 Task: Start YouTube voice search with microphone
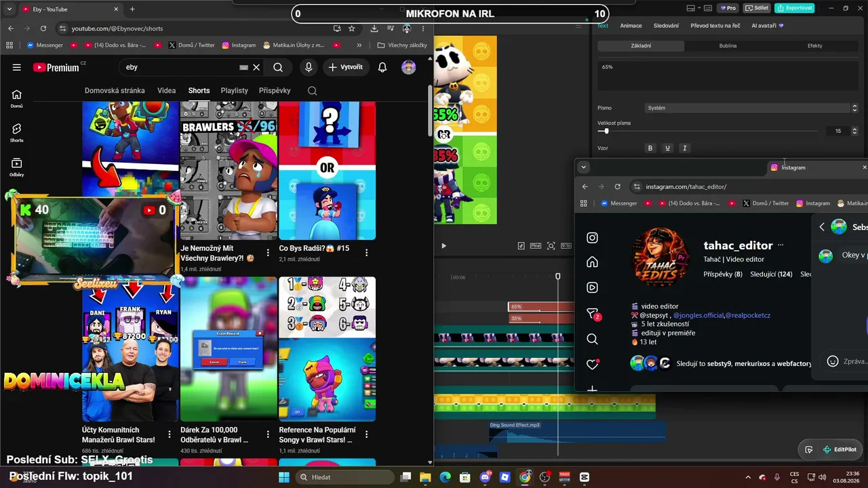(309, 67)
